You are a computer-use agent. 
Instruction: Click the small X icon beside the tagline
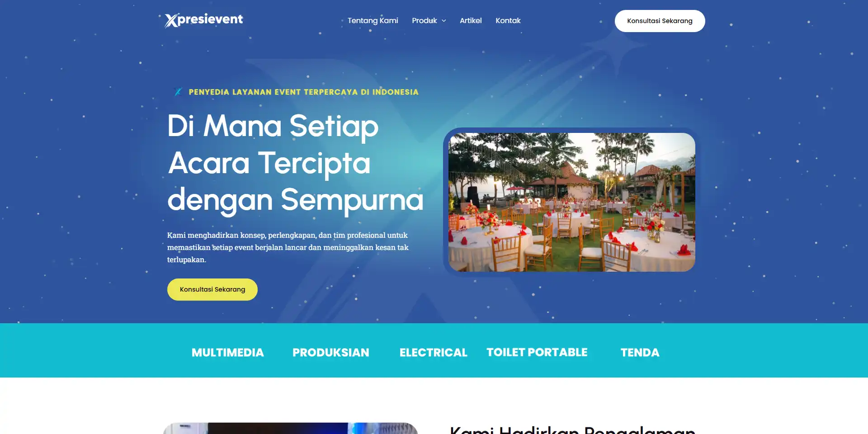click(x=178, y=92)
